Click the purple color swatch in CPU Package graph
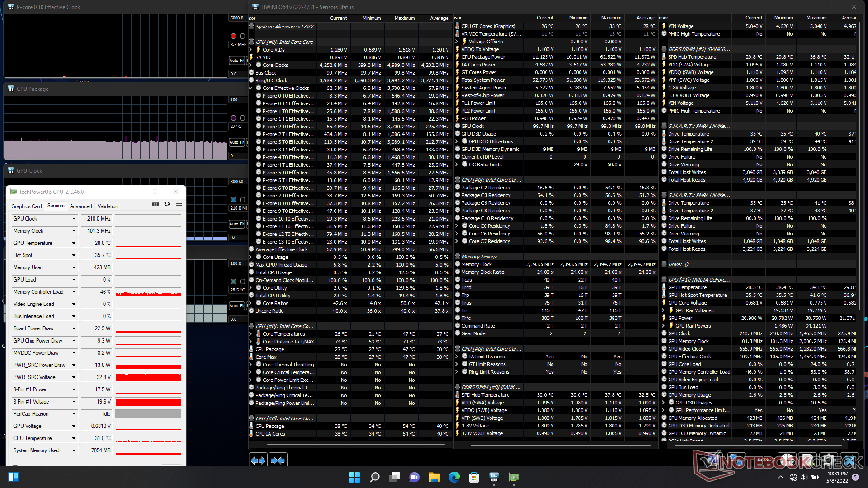This screenshot has height=488, width=868. 233,118
